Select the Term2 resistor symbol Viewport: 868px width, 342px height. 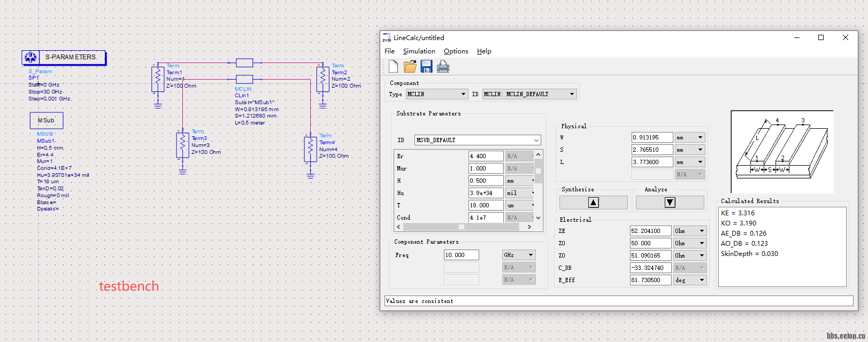322,79
